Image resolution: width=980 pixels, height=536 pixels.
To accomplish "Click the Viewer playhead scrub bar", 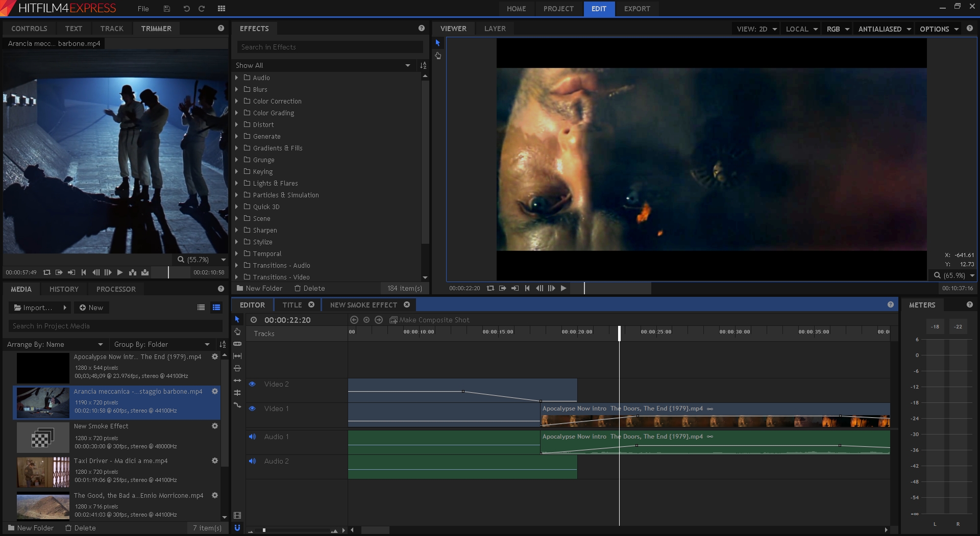I will pyautogui.click(x=611, y=288).
